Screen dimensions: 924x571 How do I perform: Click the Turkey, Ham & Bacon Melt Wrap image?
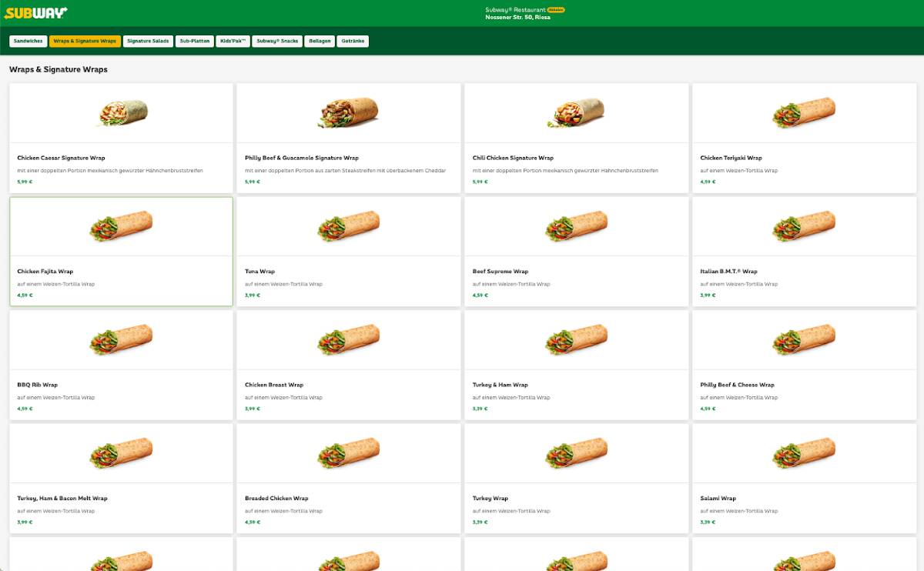coord(122,453)
